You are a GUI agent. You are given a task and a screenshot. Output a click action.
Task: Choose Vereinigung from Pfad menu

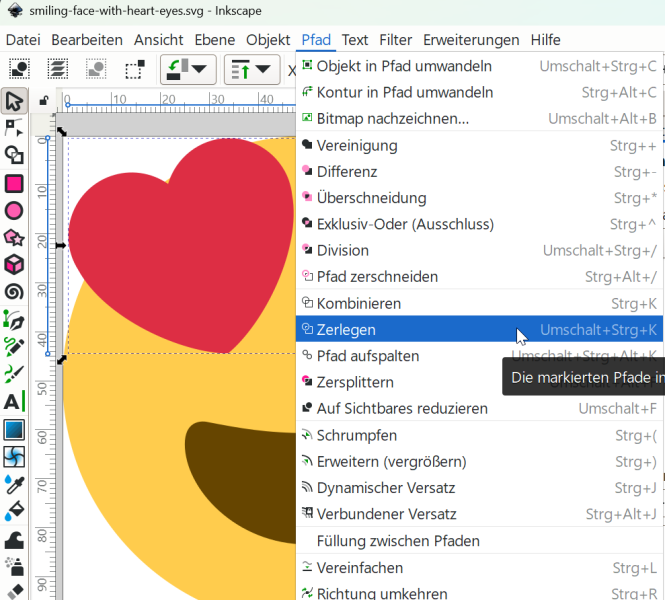point(479,145)
